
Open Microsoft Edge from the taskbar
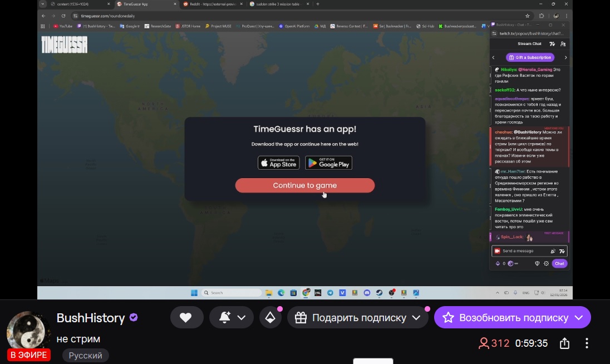click(281, 293)
